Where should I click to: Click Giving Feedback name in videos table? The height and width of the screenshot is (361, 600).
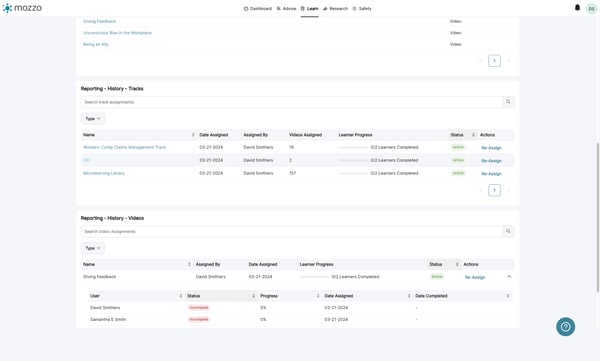point(99,276)
